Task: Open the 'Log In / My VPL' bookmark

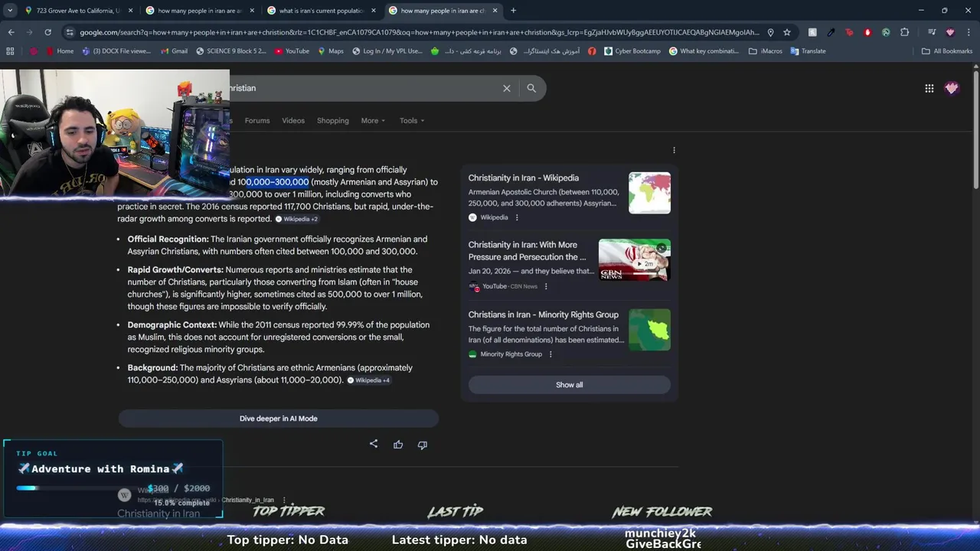Action: (387, 51)
